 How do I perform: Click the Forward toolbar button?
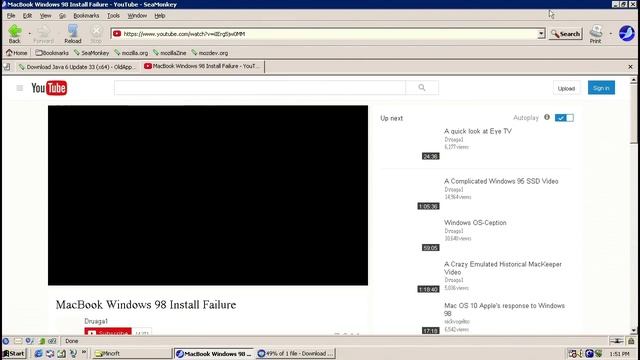43,33
